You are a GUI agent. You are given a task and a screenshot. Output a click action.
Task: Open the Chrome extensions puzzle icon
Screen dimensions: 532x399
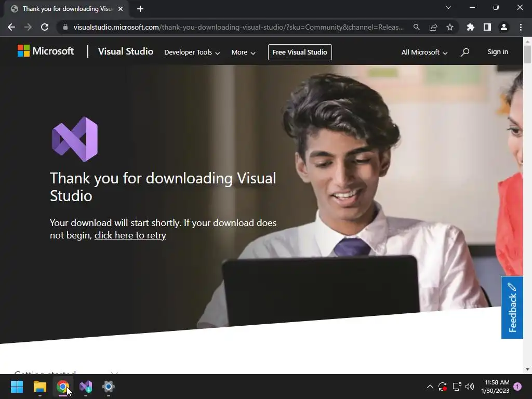[x=471, y=27]
